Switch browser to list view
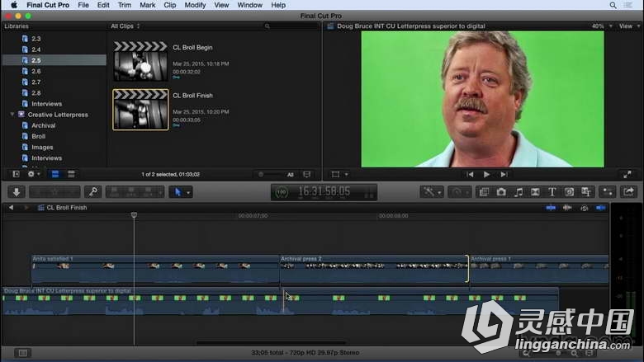The height and width of the screenshot is (362, 644). [71, 174]
